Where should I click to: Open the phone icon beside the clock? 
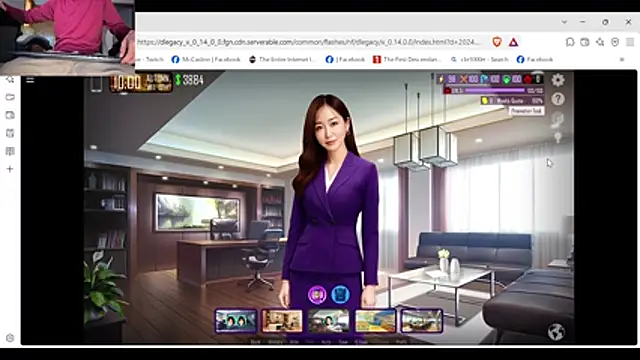tap(96, 84)
